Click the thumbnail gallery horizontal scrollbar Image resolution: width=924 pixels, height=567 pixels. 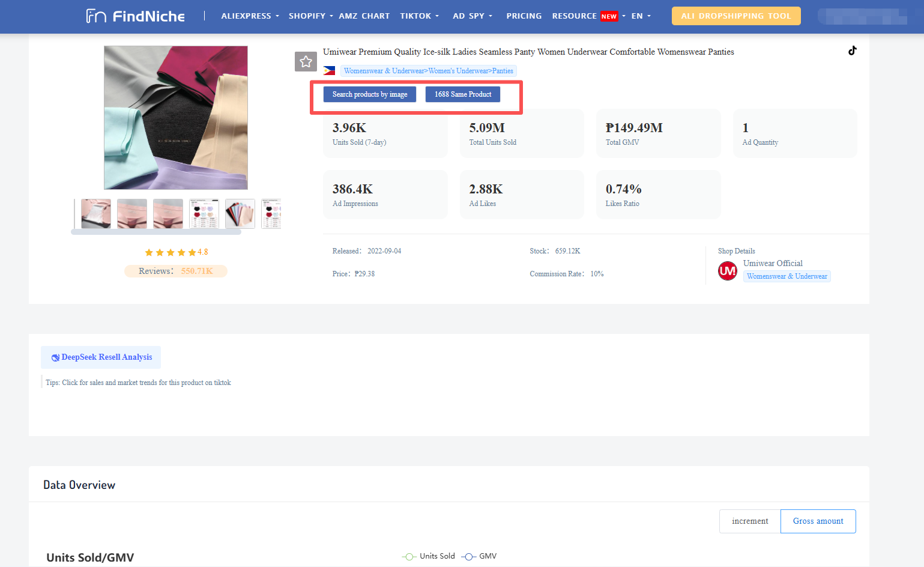pos(156,232)
